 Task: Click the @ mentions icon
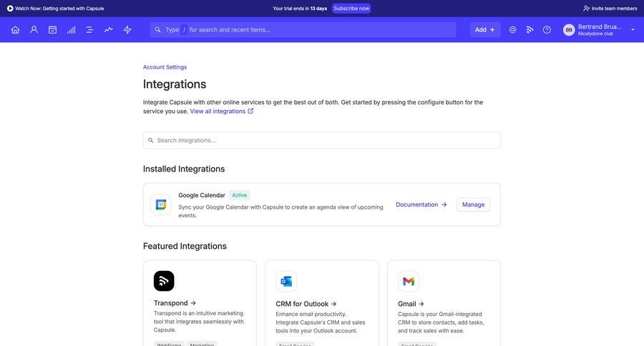point(512,30)
